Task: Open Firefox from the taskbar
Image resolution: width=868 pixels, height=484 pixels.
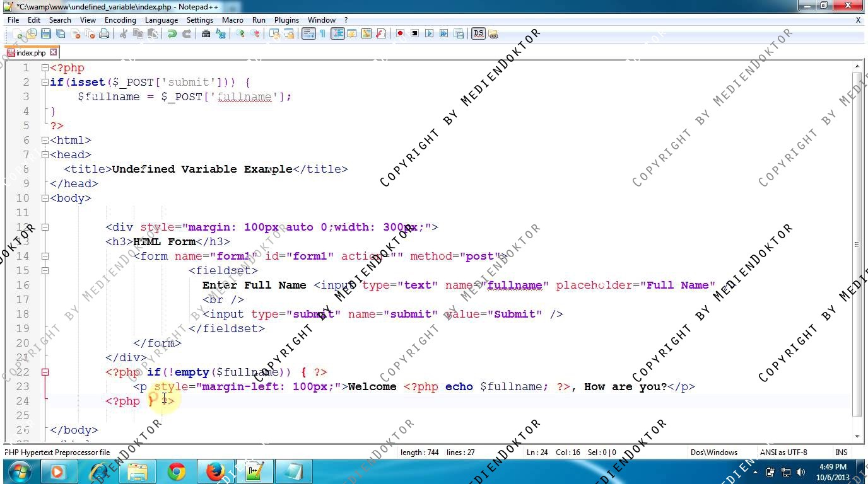Action: pos(216,471)
